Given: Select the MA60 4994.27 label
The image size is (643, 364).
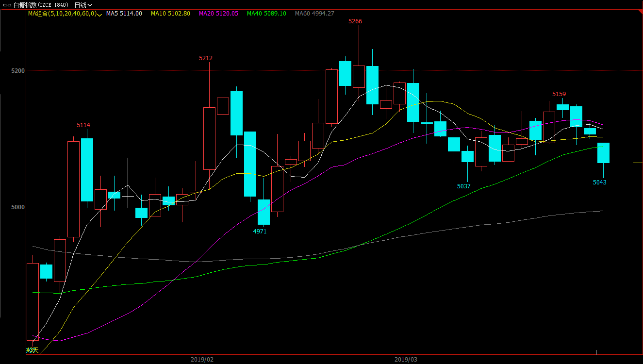Looking at the screenshot, I should [314, 14].
